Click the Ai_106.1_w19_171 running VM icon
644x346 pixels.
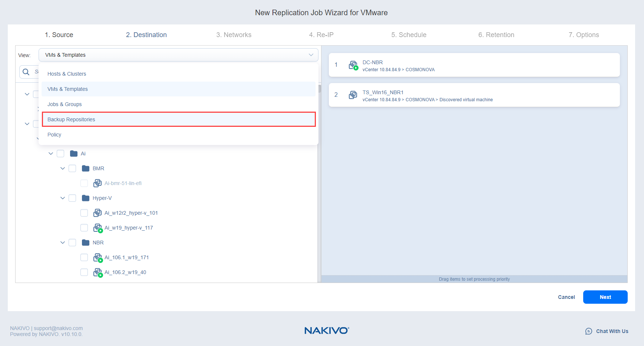click(98, 257)
